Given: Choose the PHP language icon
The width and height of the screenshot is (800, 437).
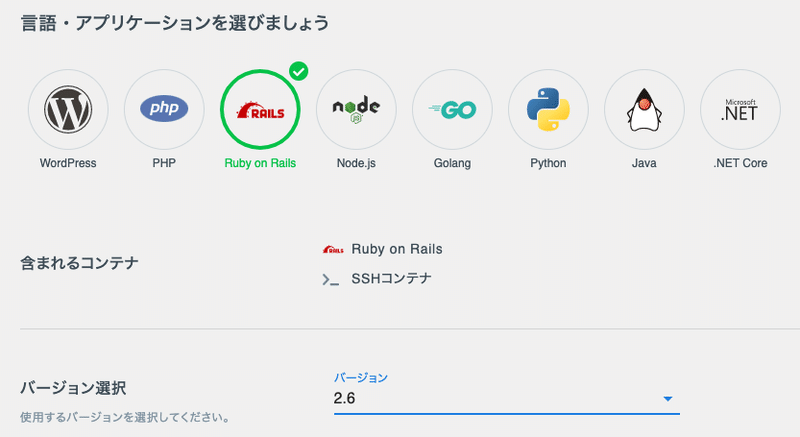Looking at the screenshot, I should coord(164,110).
